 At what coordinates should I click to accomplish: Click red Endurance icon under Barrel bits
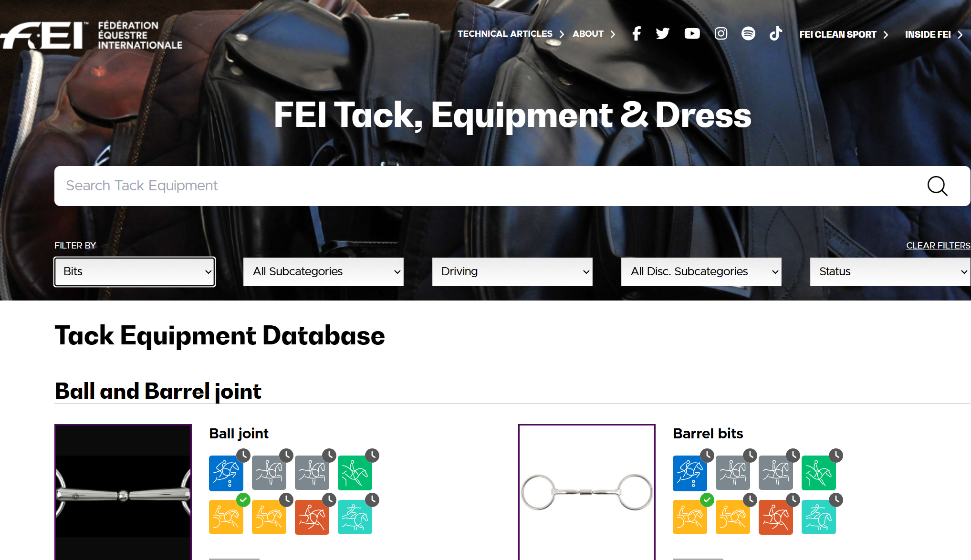[775, 517]
